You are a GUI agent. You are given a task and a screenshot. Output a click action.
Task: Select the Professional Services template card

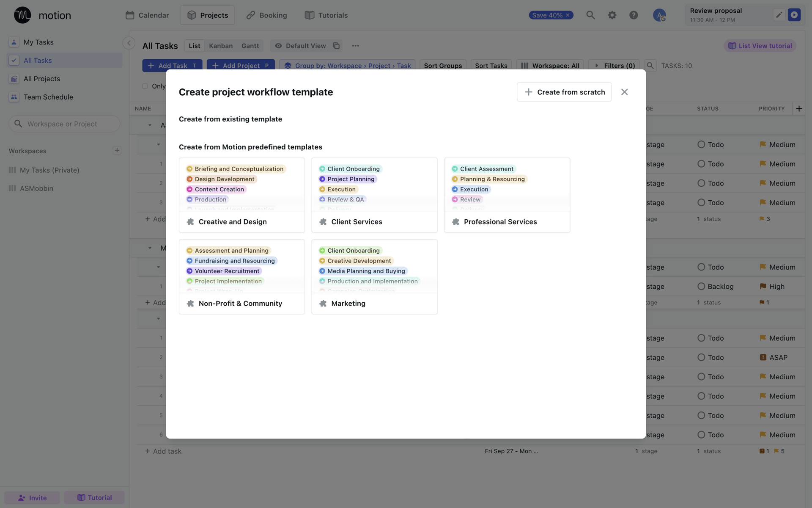click(x=507, y=195)
